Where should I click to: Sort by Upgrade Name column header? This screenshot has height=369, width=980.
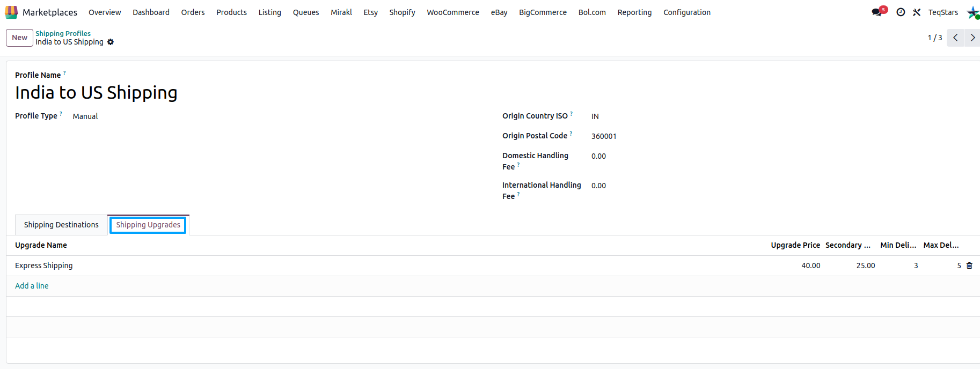pos(41,245)
